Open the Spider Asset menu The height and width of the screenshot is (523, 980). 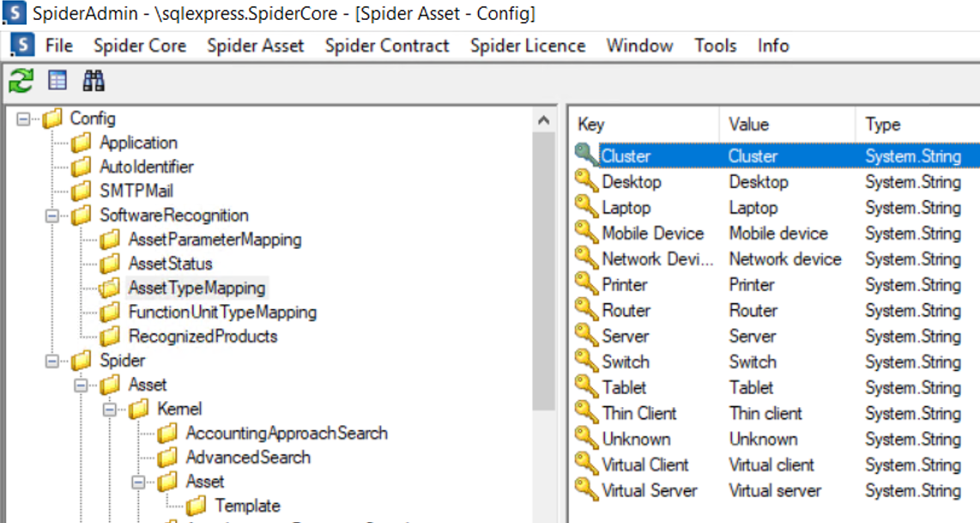coord(256,46)
